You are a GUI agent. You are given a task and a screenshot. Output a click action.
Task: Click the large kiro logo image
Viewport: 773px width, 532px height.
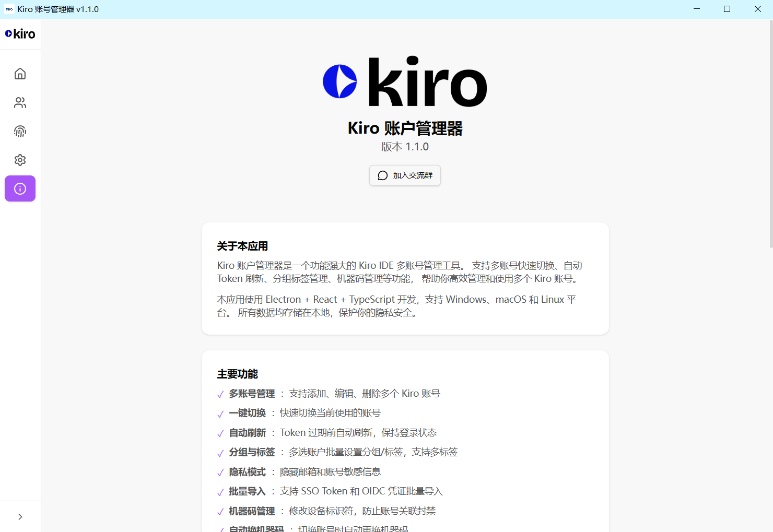click(x=405, y=81)
